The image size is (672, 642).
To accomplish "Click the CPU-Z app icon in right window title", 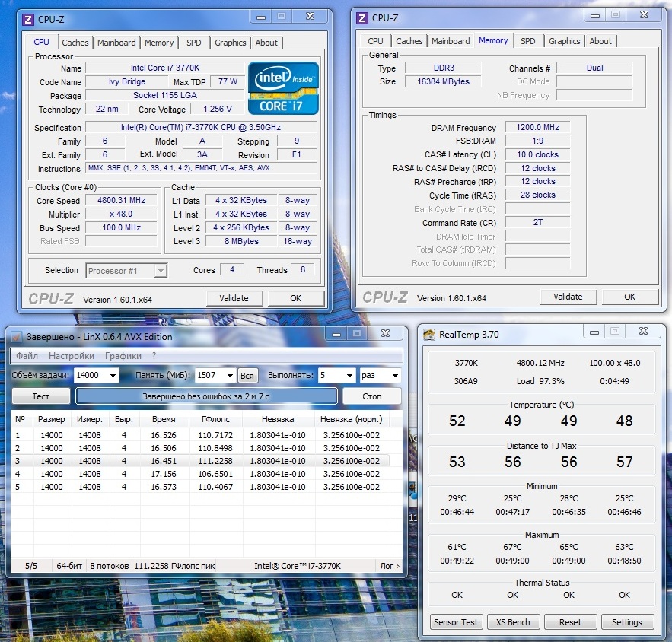I will 362,18.
